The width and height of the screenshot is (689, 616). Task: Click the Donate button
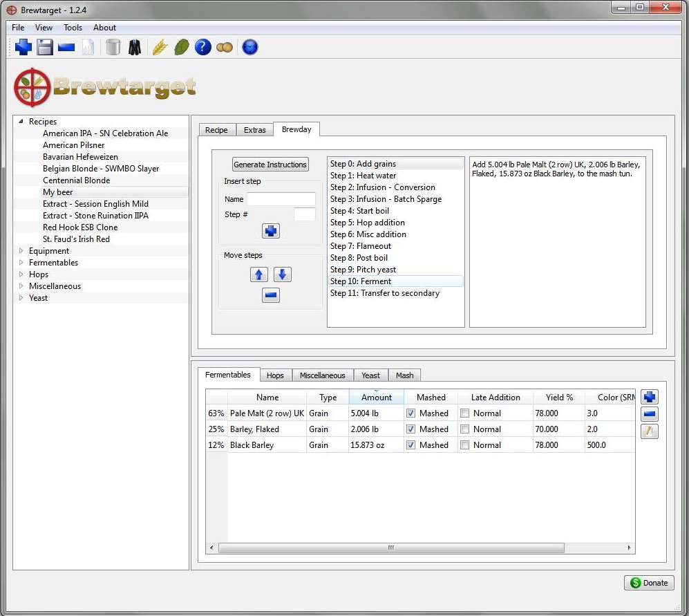pos(649,583)
